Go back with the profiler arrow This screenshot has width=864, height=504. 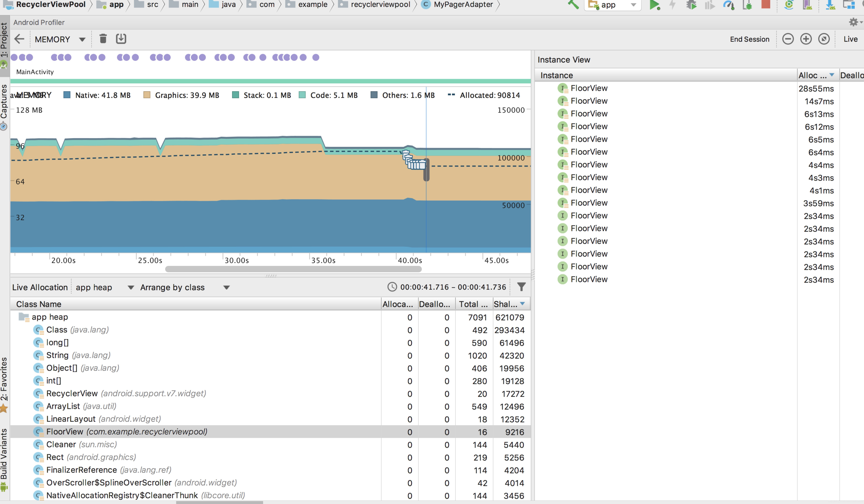19,39
